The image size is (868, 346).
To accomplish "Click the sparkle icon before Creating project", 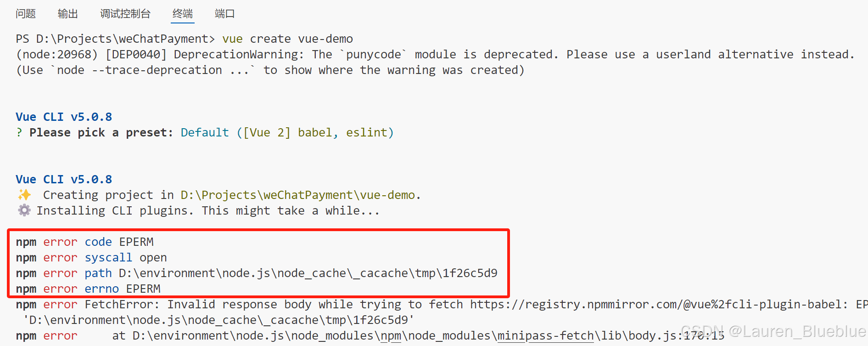I will coord(24,195).
